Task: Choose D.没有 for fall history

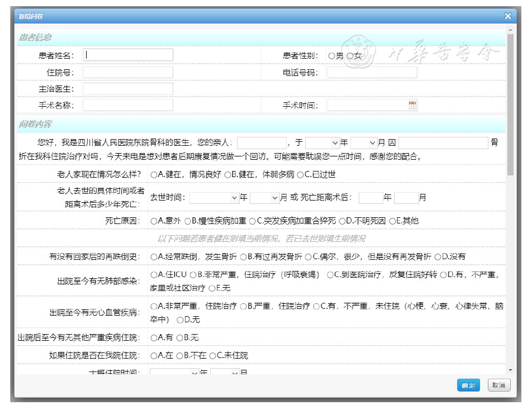Action: coord(438,256)
